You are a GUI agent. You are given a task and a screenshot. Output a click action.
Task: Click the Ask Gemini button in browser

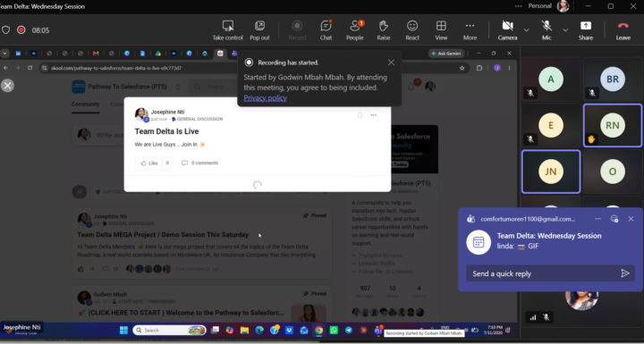pos(446,54)
